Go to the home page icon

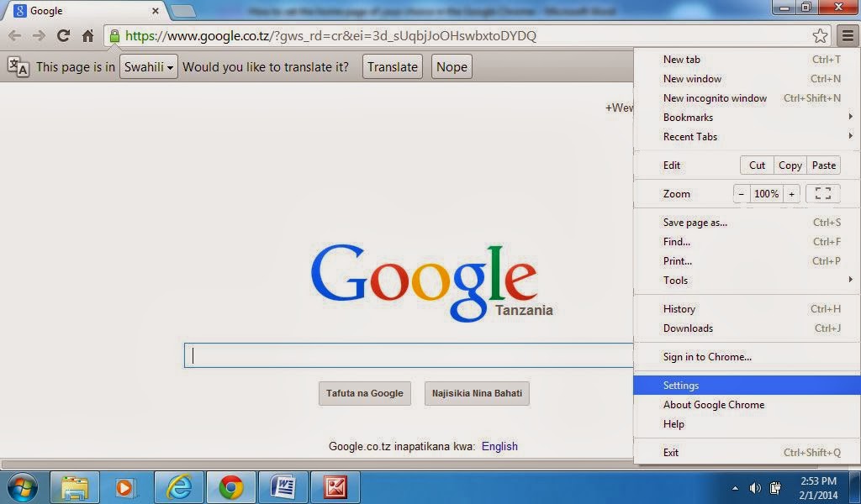tap(87, 36)
